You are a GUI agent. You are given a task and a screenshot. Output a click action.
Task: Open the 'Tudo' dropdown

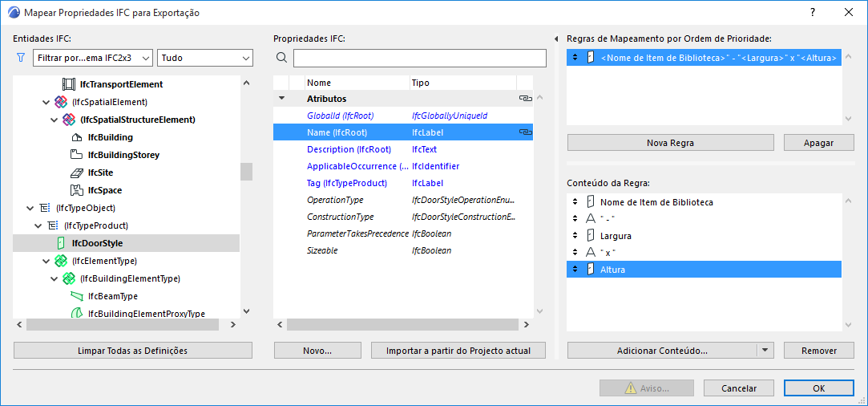[206, 58]
